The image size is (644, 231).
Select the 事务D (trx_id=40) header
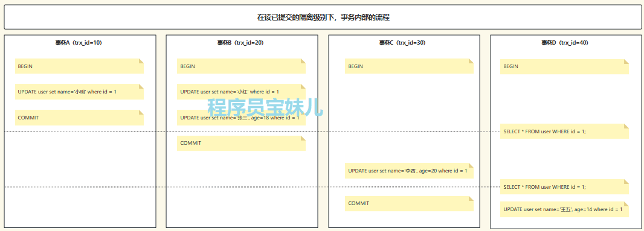click(x=565, y=43)
